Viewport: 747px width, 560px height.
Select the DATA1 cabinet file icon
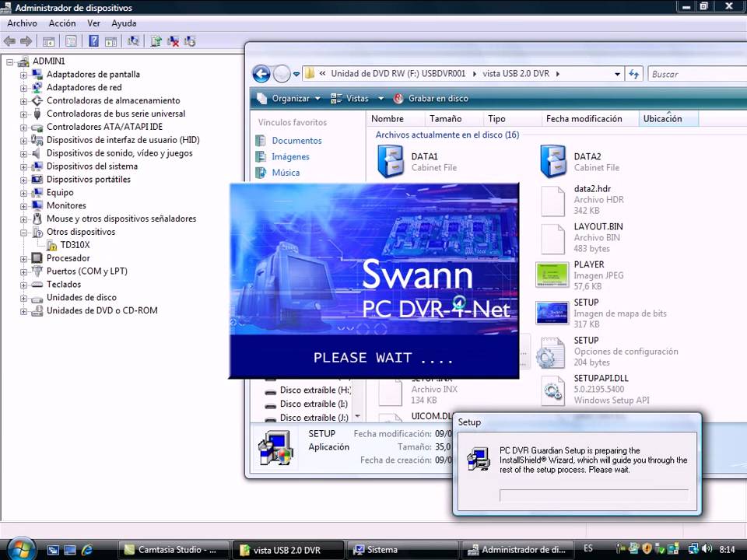tap(391, 162)
